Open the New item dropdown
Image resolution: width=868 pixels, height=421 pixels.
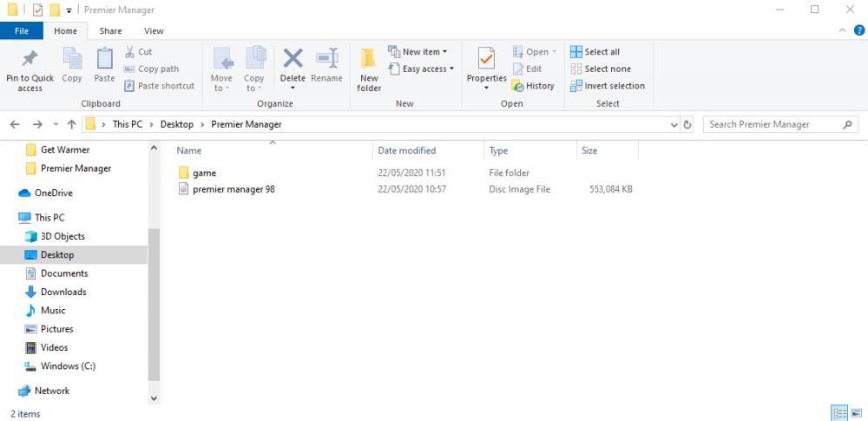click(x=418, y=51)
